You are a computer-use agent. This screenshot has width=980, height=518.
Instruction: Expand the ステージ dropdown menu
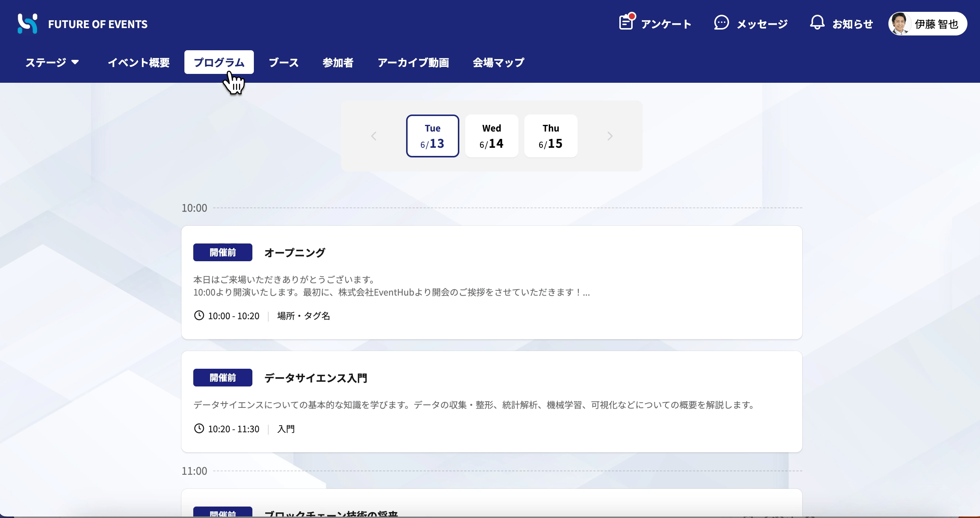tap(52, 62)
